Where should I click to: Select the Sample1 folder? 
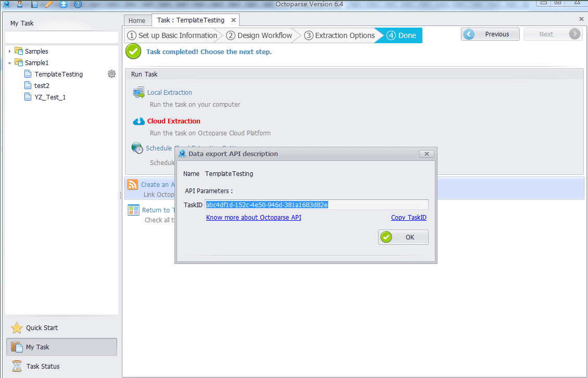(37, 63)
